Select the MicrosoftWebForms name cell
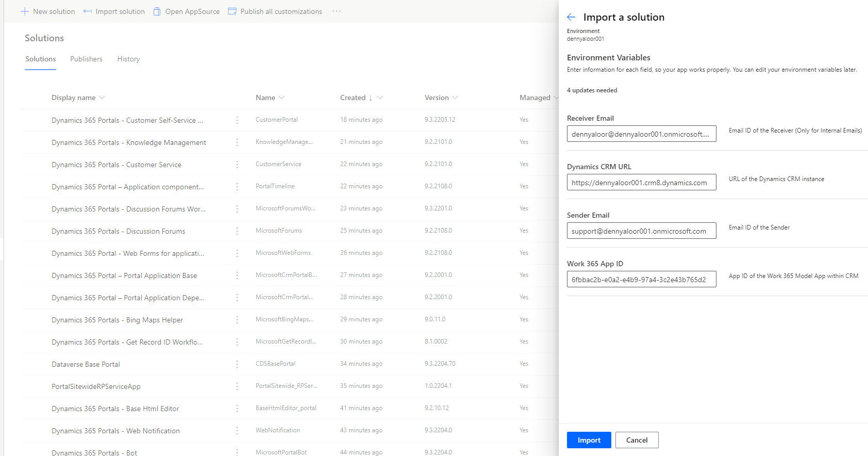Image resolution: width=868 pixels, height=456 pixels. [x=283, y=253]
